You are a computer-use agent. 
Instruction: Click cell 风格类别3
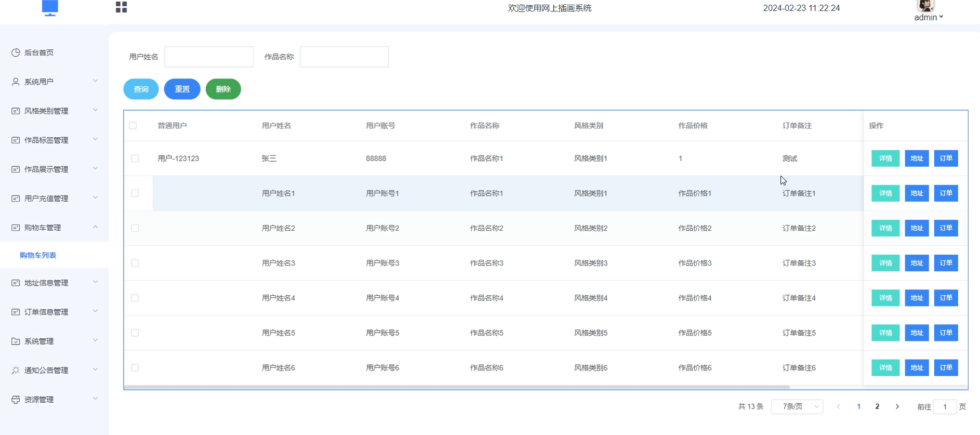click(591, 263)
